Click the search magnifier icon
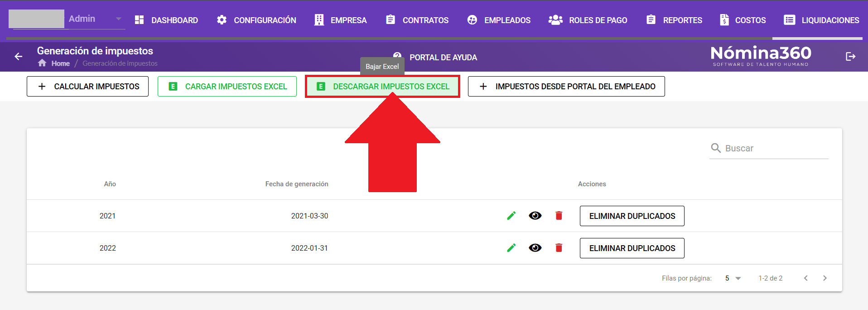Image resolution: width=868 pixels, height=310 pixels. pyautogui.click(x=716, y=148)
